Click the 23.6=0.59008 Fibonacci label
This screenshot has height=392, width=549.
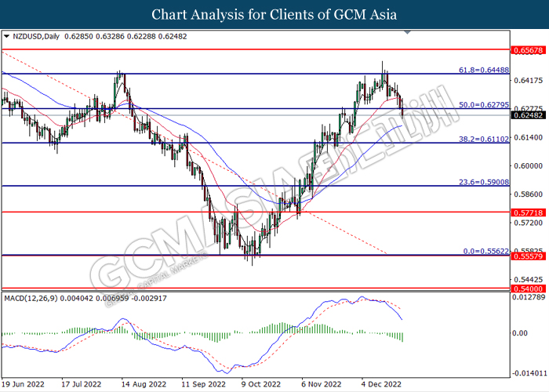pos(484,182)
